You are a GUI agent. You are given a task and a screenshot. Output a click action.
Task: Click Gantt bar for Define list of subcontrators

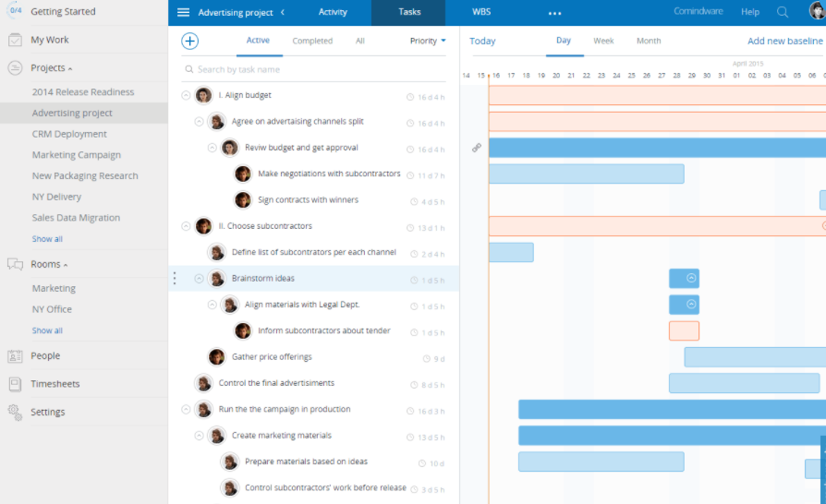[511, 252]
